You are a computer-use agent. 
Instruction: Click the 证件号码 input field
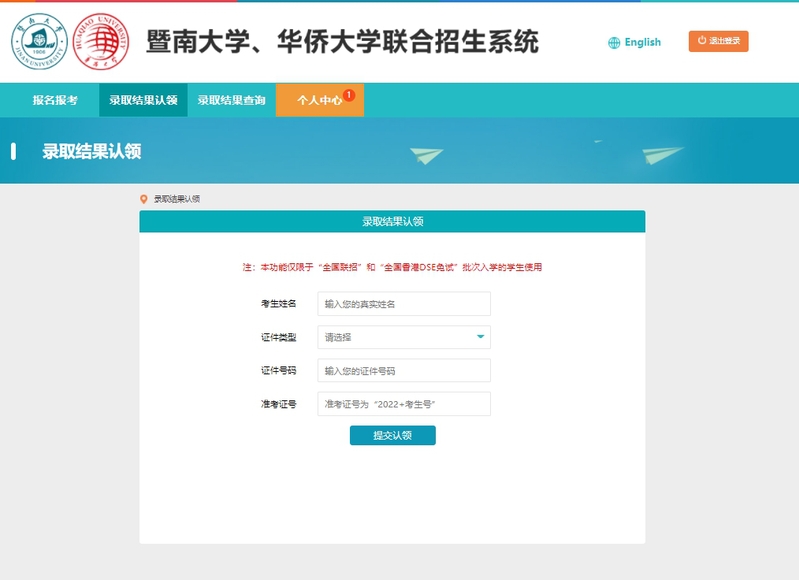404,371
